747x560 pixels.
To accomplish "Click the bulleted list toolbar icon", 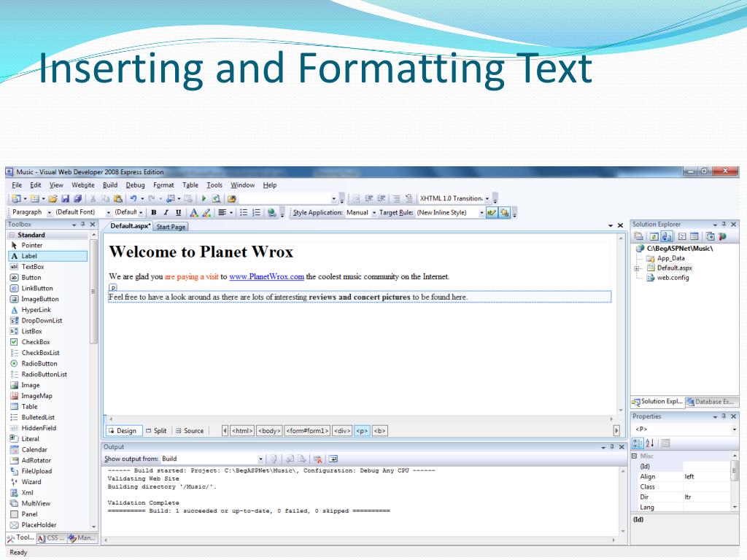I will (244, 212).
